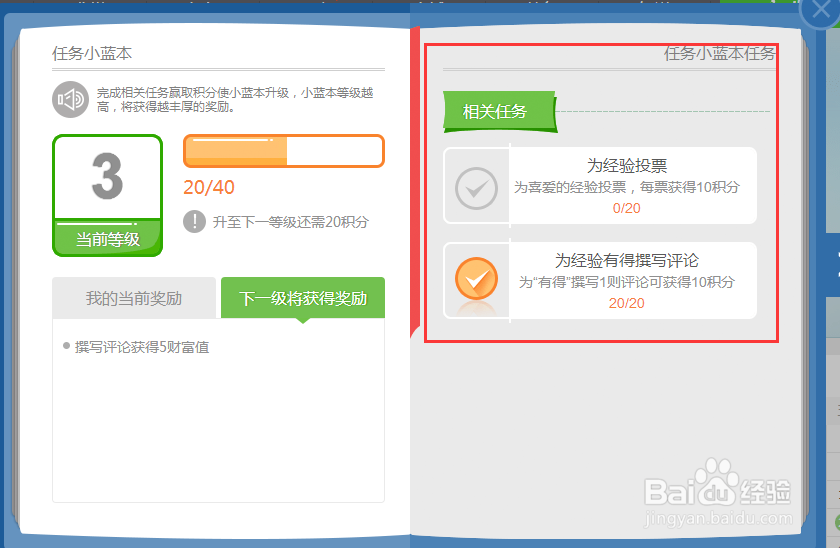Click 升至下一等级还需20积分 text

point(291,222)
